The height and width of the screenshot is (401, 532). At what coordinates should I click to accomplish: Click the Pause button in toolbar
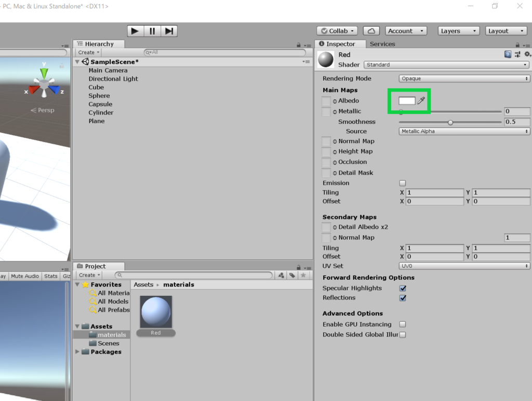pos(152,31)
